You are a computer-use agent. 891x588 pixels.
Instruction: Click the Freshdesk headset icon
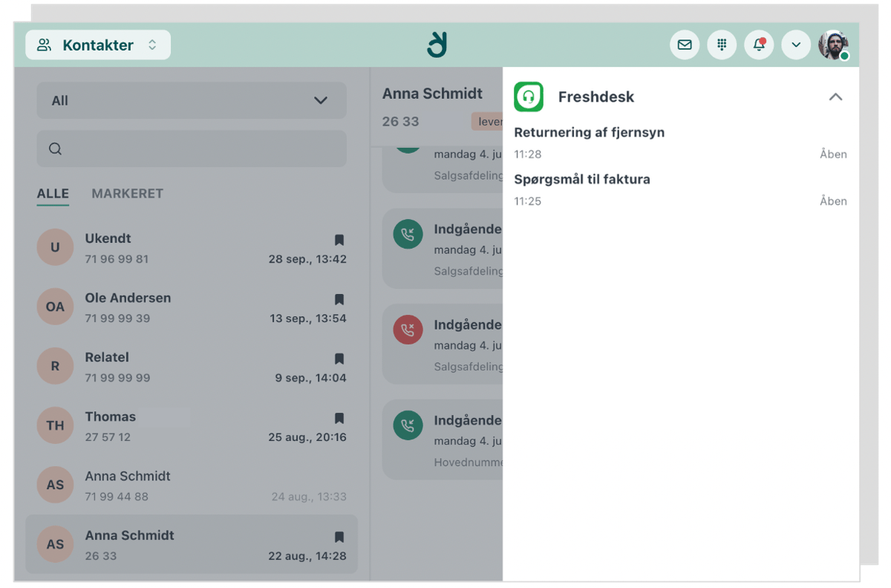pos(528,97)
